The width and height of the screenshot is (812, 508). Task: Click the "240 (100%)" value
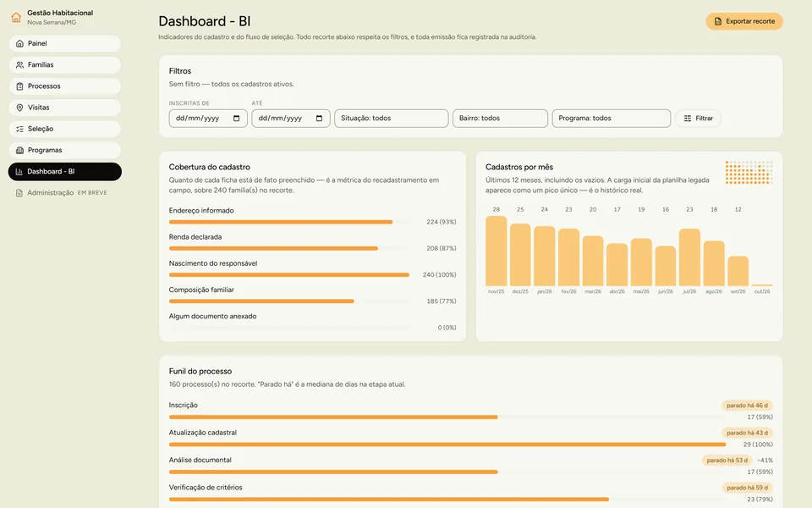click(439, 274)
